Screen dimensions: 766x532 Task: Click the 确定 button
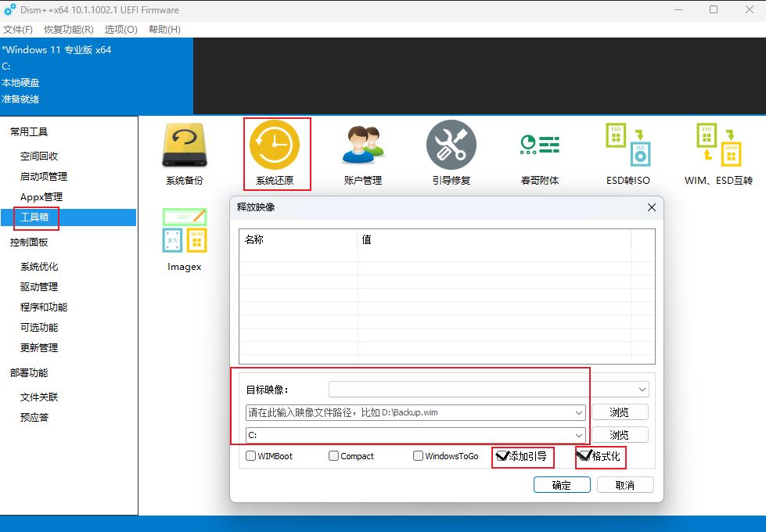561,485
